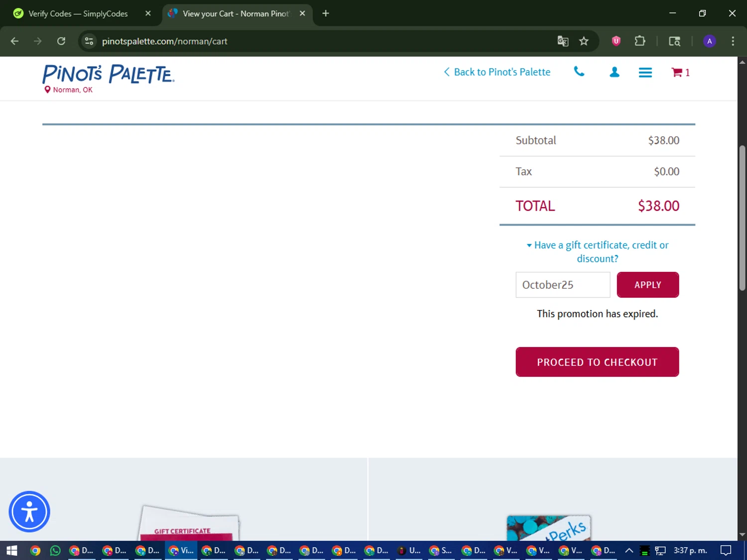Click the Tax $0.00 value
The image size is (747, 560).
coord(666,172)
